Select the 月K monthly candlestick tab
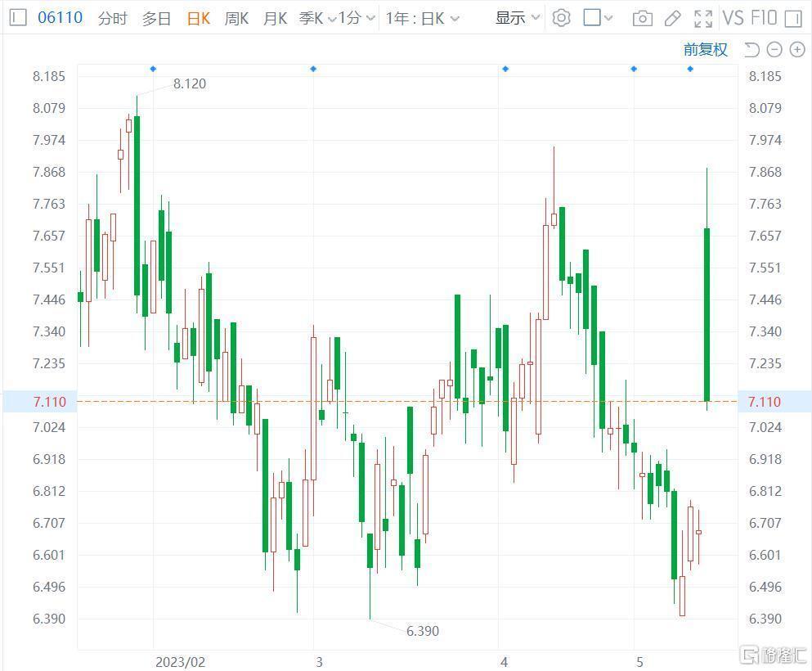 click(275, 19)
